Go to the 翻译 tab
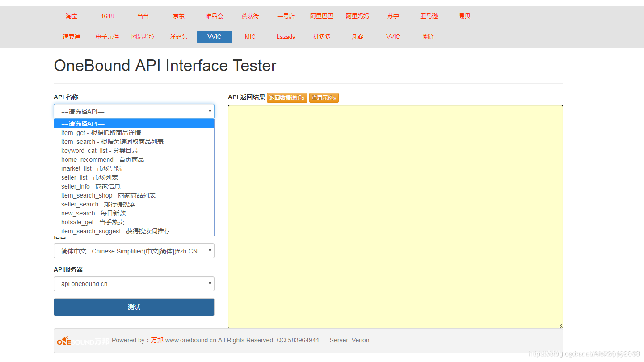The width and height of the screenshot is (644, 362). (429, 37)
